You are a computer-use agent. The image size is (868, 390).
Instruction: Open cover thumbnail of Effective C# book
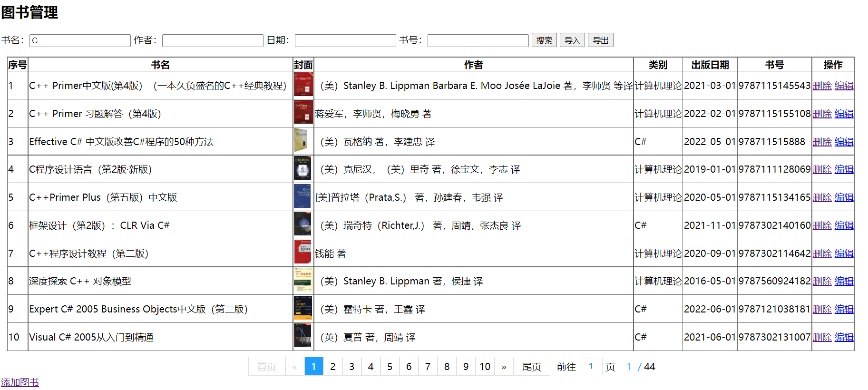click(x=301, y=141)
